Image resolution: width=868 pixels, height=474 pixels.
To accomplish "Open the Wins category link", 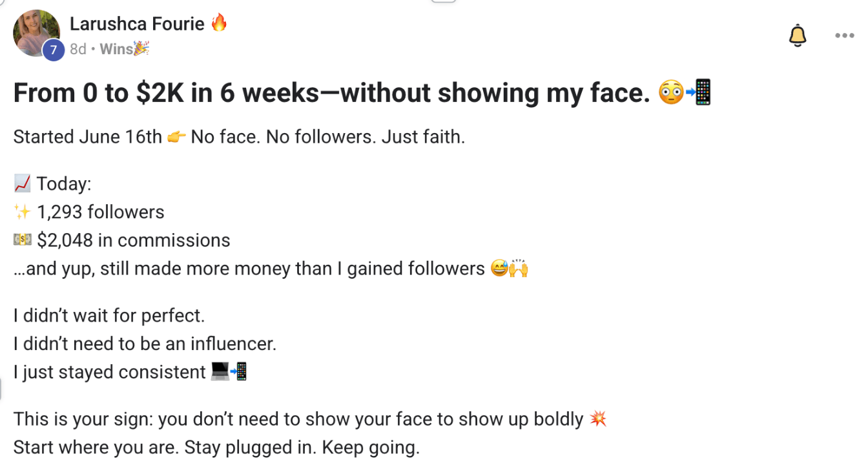I will (116, 49).
